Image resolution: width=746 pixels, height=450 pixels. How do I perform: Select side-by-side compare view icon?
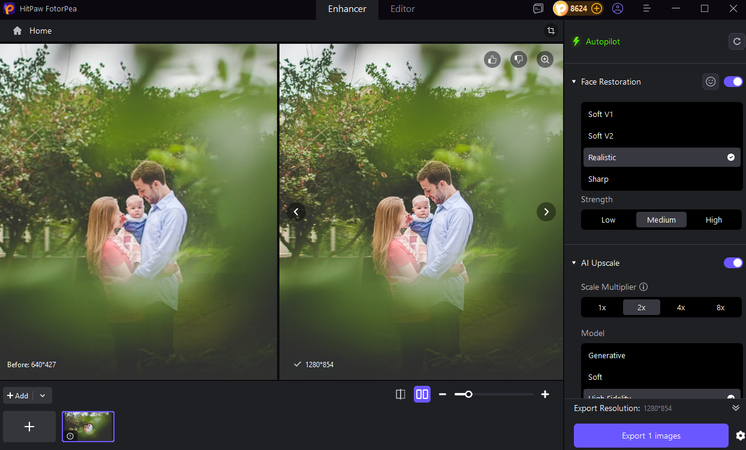pos(422,394)
